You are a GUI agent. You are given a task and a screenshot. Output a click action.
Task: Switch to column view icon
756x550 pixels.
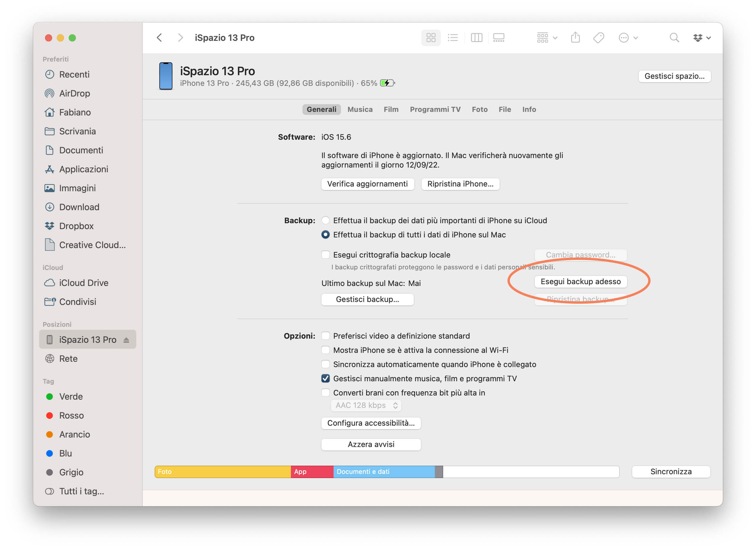(476, 38)
